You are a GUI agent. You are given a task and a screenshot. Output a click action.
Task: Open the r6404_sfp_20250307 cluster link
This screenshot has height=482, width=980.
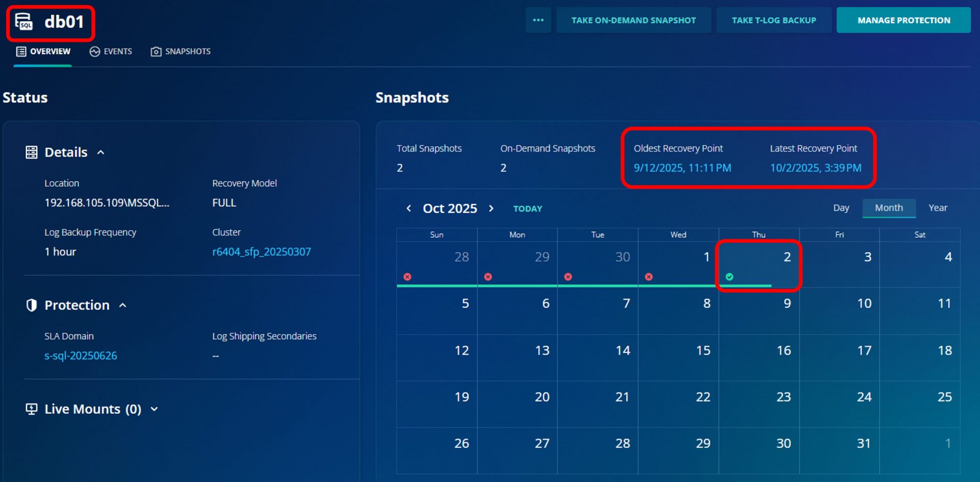[261, 252]
